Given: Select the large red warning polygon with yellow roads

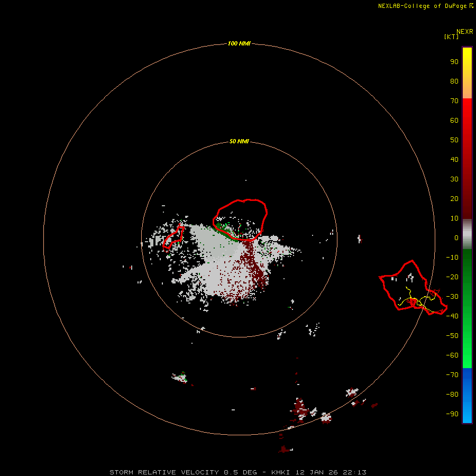Looking at the screenshot, I should coord(413,287).
